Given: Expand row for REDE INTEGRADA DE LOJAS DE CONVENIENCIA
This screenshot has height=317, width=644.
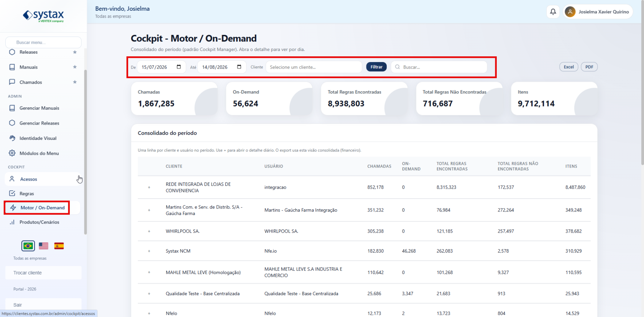Looking at the screenshot, I should click(149, 187).
